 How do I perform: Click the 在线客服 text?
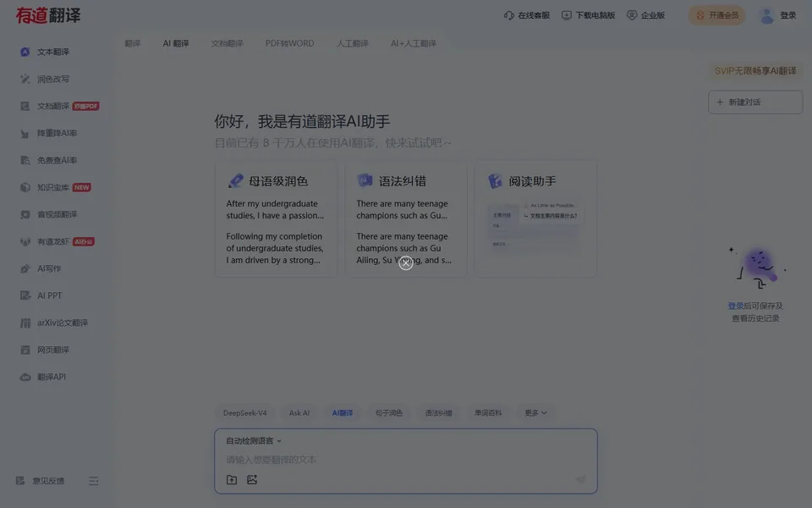(534, 15)
